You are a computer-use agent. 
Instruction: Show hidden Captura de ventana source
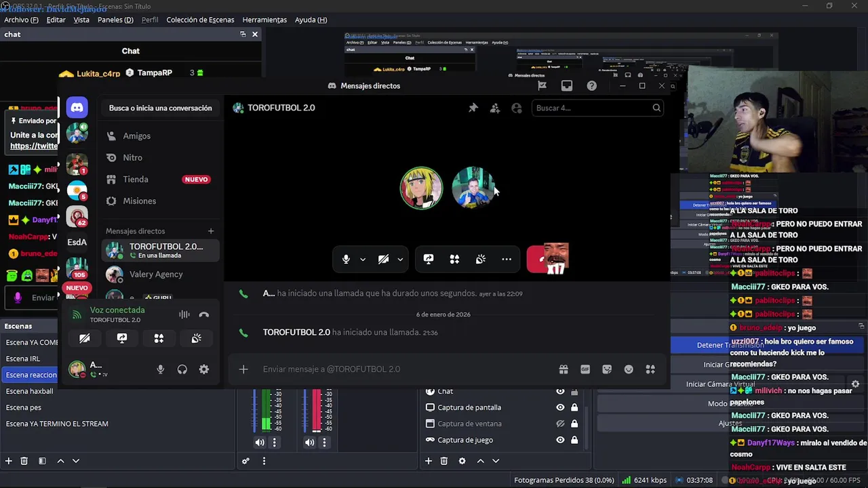560,424
